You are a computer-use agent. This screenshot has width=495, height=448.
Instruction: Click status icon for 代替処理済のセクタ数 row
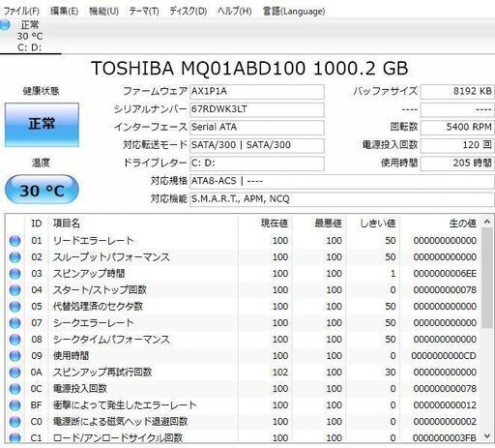15,307
